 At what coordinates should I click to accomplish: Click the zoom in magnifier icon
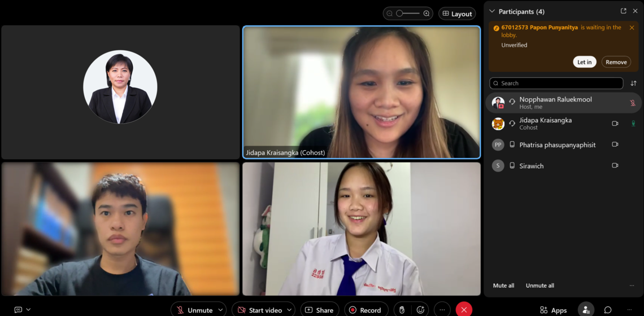tap(427, 14)
